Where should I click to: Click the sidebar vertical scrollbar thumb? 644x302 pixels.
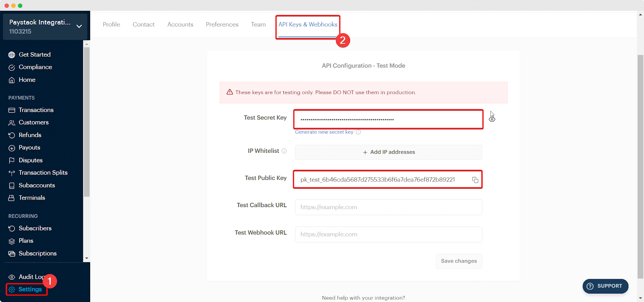coord(87,122)
